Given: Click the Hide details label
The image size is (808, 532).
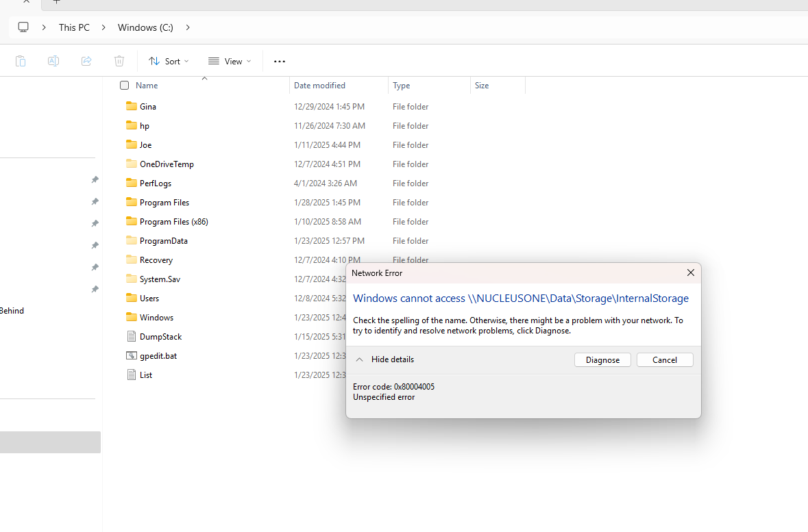Looking at the screenshot, I should coord(393,359).
